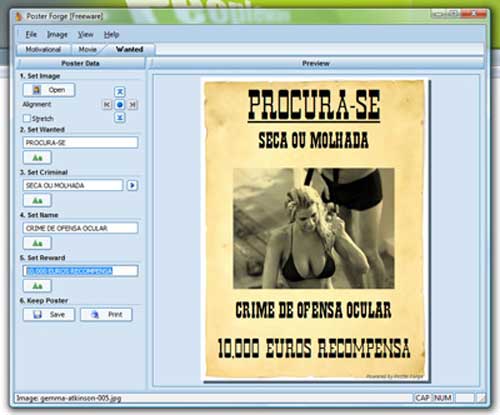500x415 pixels.
Task: Click the CAP status bar indicator
Action: [x=422, y=398]
